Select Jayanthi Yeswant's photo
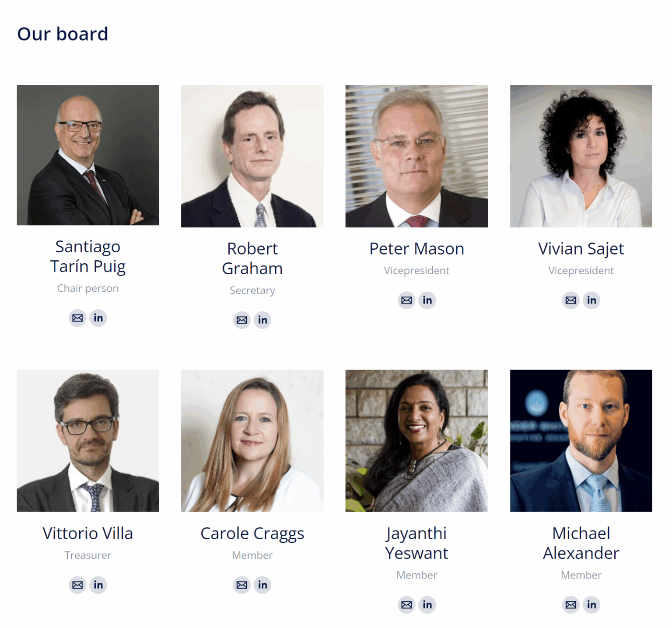Viewport: 672px width, 628px height. pyautogui.click(x=416, y=441)
